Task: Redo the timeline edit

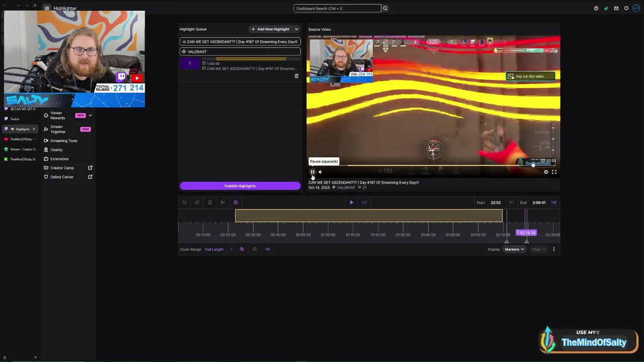Action: pos(197,203)
